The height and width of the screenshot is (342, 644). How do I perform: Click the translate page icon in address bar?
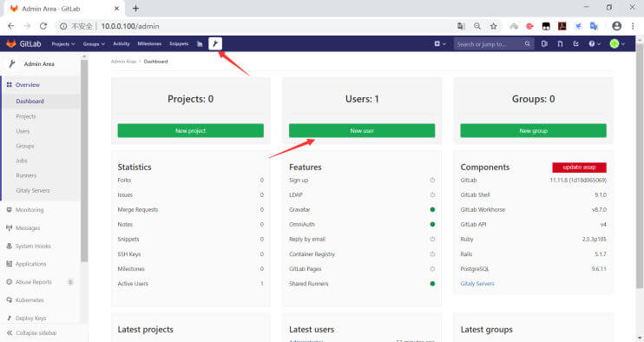tap(461, 26)
